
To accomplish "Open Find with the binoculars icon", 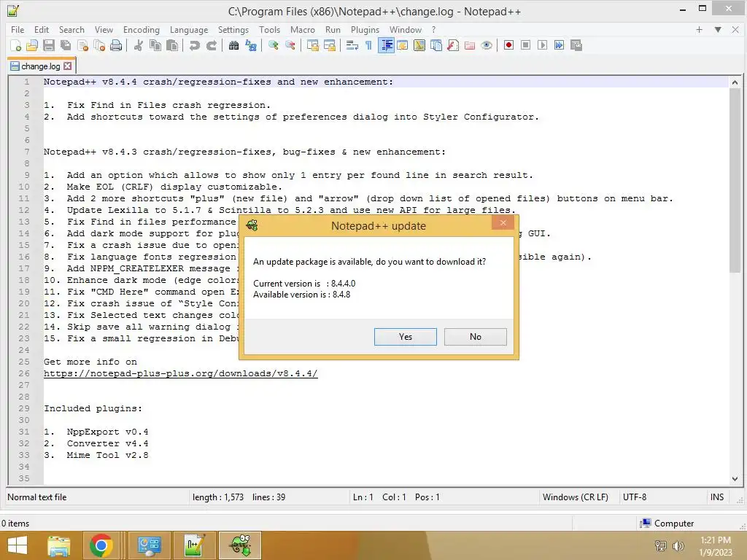I will tap(234, 45).
